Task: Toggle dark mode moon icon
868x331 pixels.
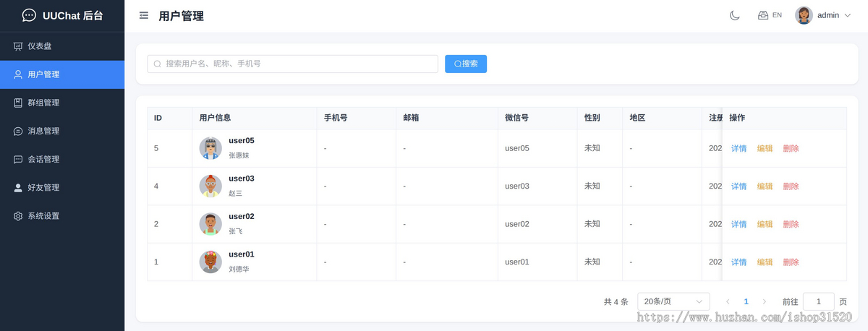Action: pos(735,15)
